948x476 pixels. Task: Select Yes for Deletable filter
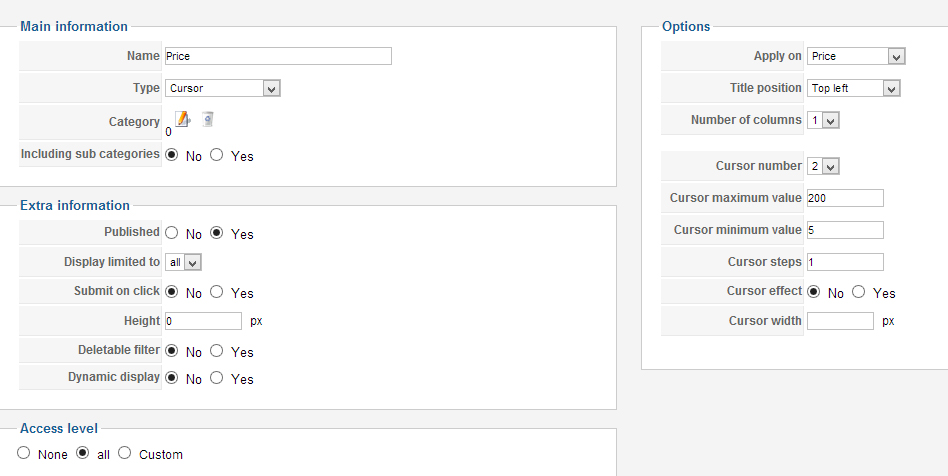click(217, 352)
